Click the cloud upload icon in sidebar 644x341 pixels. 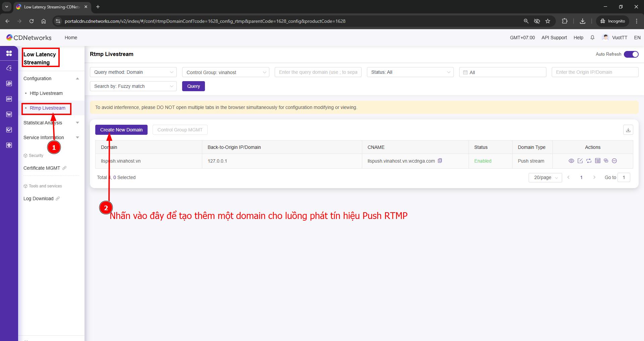(x=9, y=68)
